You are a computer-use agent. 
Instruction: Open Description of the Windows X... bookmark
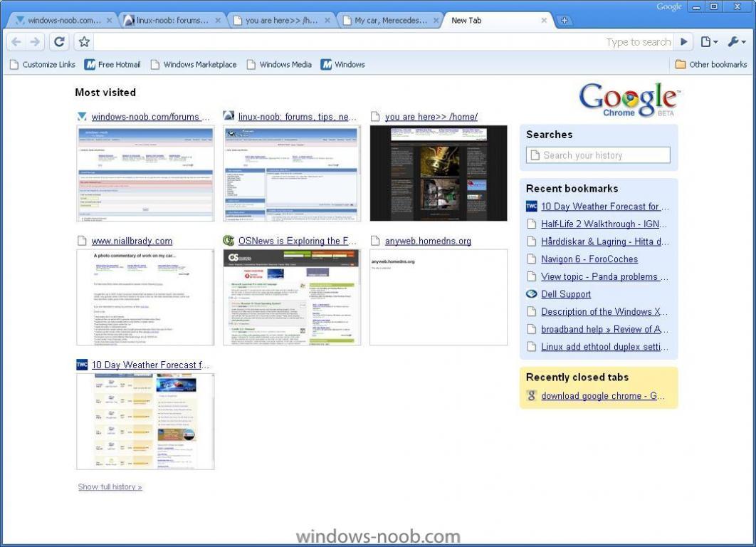pyautogui.click(x=604, y=312)
